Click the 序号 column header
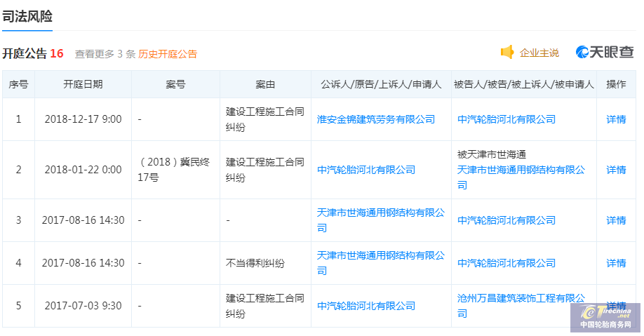 (x=18, y=84)
